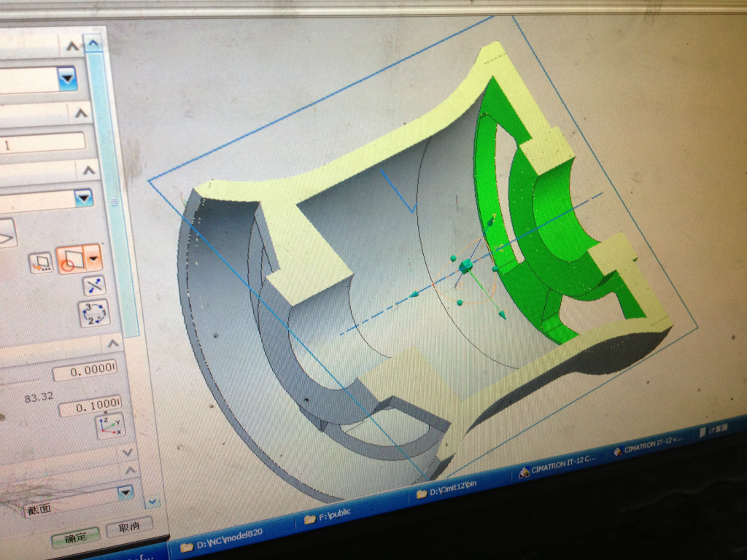Click the panel scrollbar's up arrow
Viewport: 747px width, 560px height.
pos(93,43)
